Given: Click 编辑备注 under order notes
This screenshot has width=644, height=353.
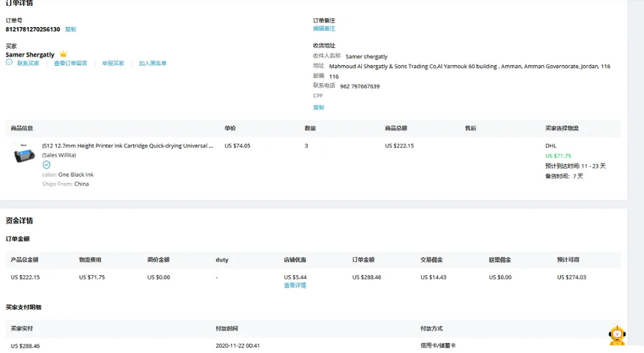Looking at the screenshot, I should [x=324, y=28].
